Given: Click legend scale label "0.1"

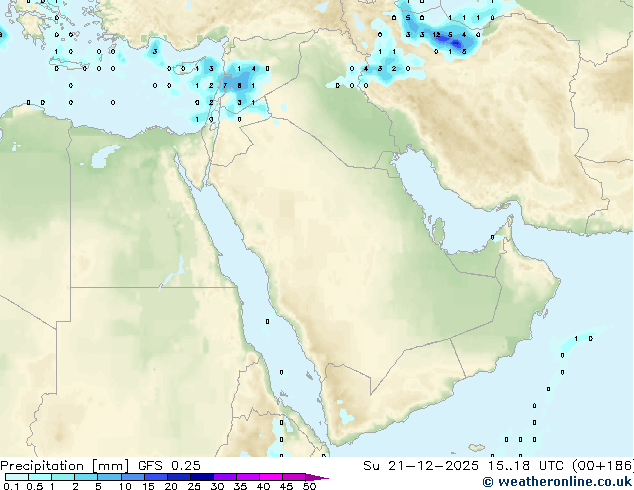Looking at the screenshot, I should 11,486.
